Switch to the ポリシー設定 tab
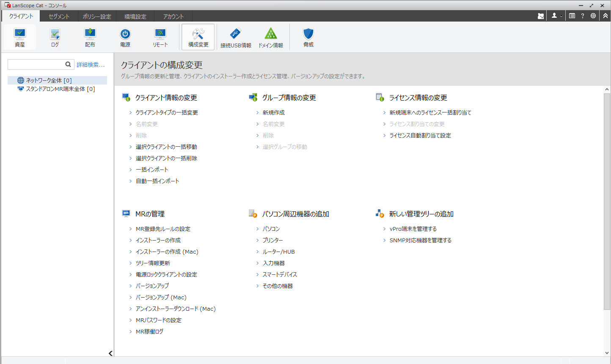The height and width of the screenshot is (364, 611). click(x=97, y=16)
